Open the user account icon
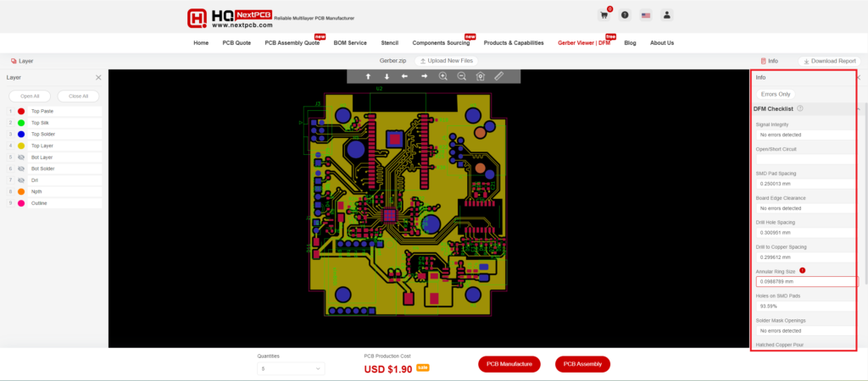Screen dimensions: 868x381 coord(667,15)
